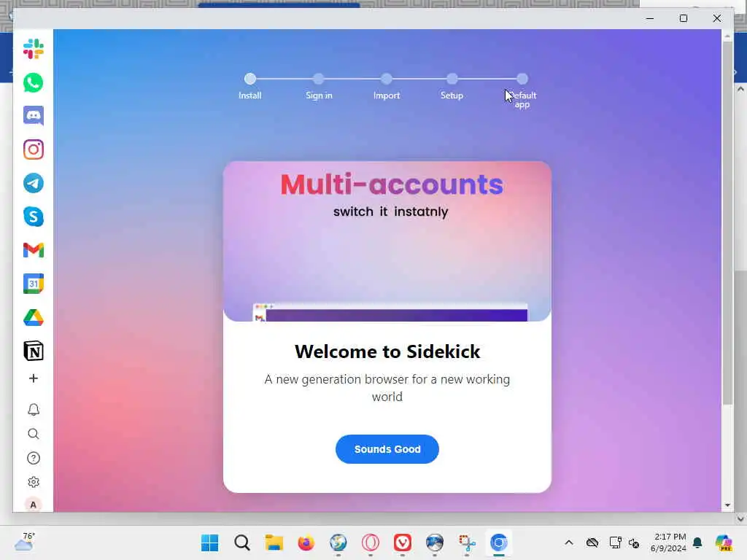Open the sidebar search magnifier
Viewport: 747px width, 560px height.
(x=34, y=434)
